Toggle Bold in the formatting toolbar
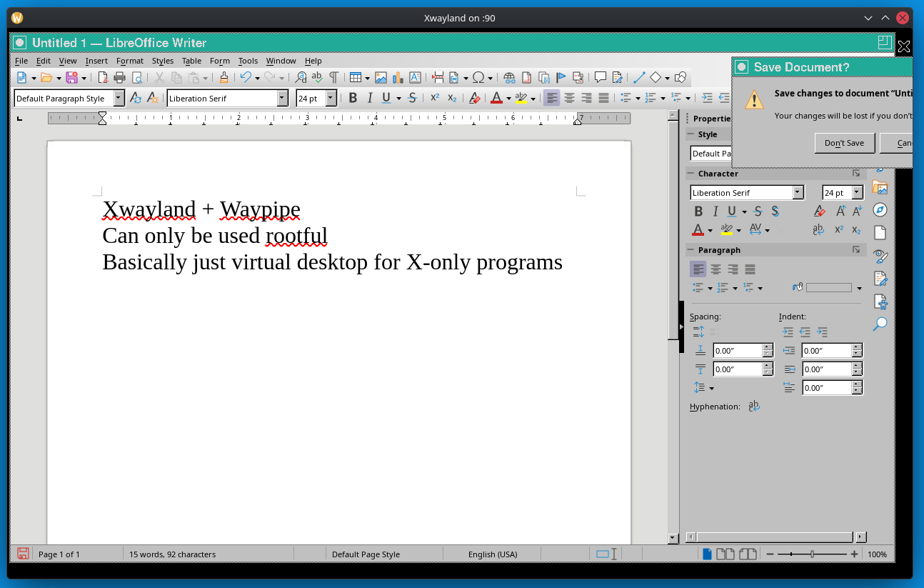 click(353, 98)
